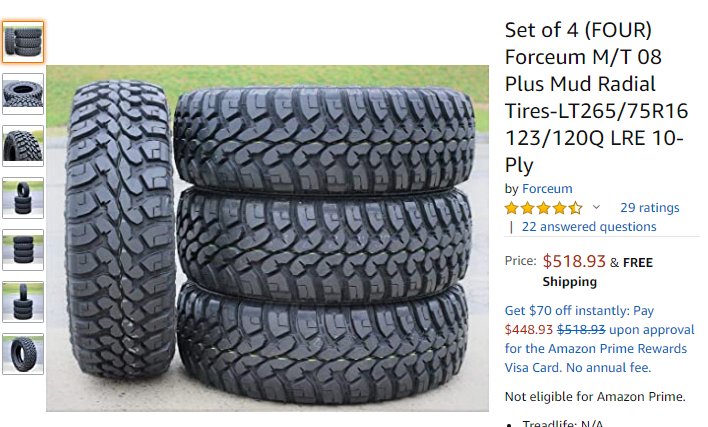
Task: Click the FREE Shipping label
Action: pos(597,272)
